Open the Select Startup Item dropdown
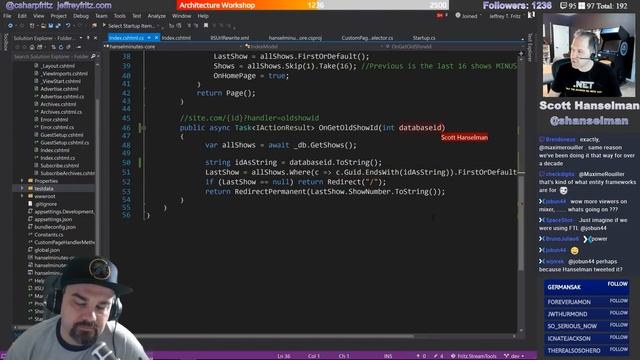Image resolution: width=640 pixels, height=360 pixels. (158, 26)
